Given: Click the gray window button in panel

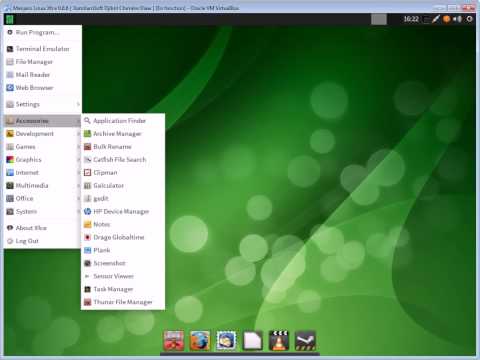Looking at the screenshot, I should pyautogui.click(x=379, y=19).
